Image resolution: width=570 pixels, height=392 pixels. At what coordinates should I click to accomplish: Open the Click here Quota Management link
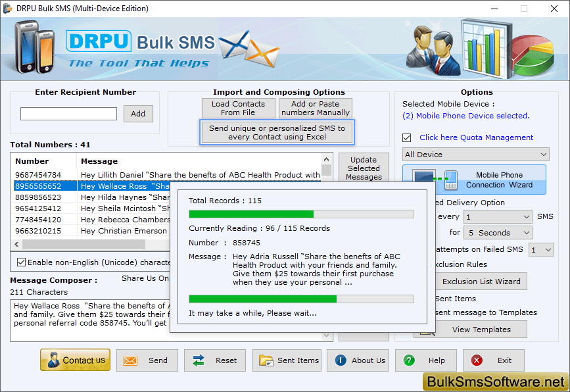pyautogui.click(x=476, y=137)
